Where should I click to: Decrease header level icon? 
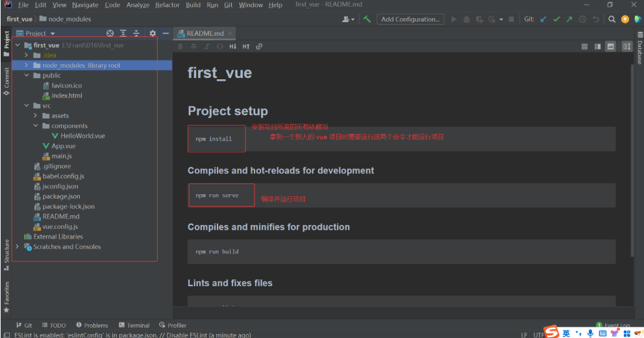pos(233,46)
